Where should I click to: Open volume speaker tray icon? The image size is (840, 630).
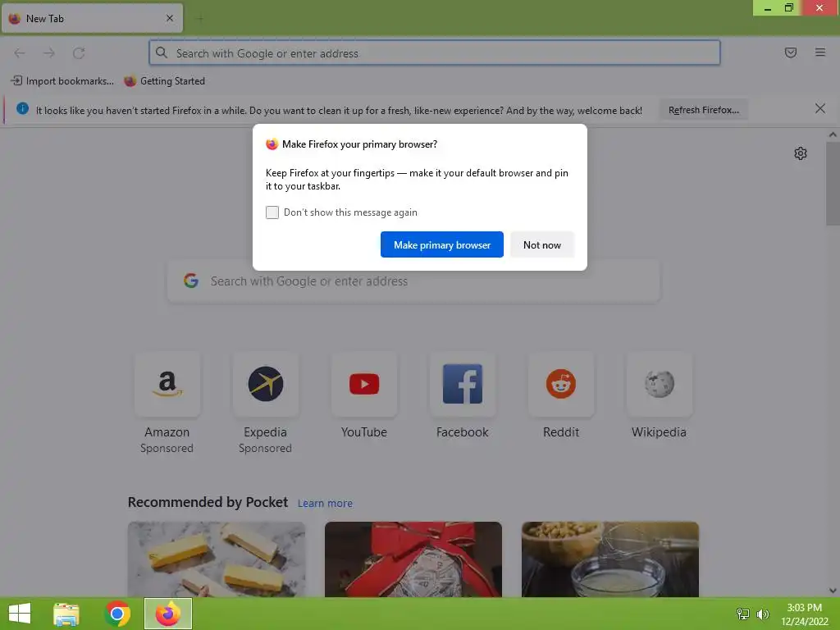coord(762,614)
